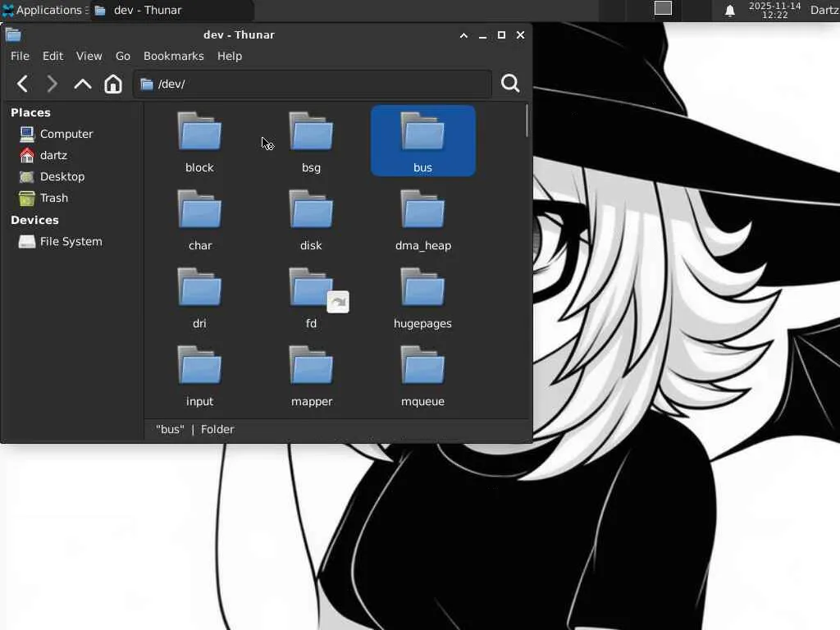Select the hugepages folder icon

422,287
